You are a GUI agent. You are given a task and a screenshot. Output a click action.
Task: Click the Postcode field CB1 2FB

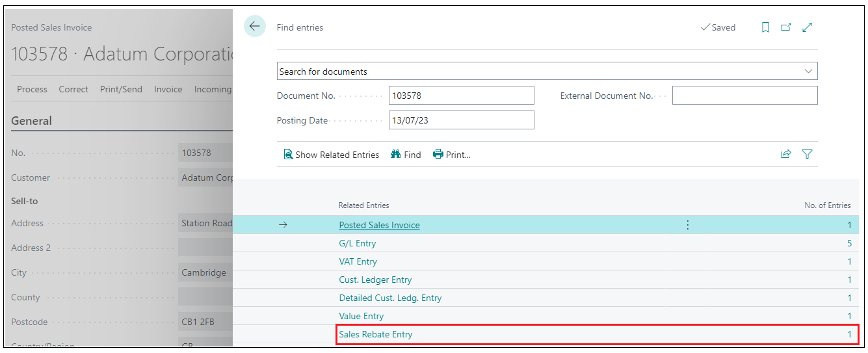[205, 322]
